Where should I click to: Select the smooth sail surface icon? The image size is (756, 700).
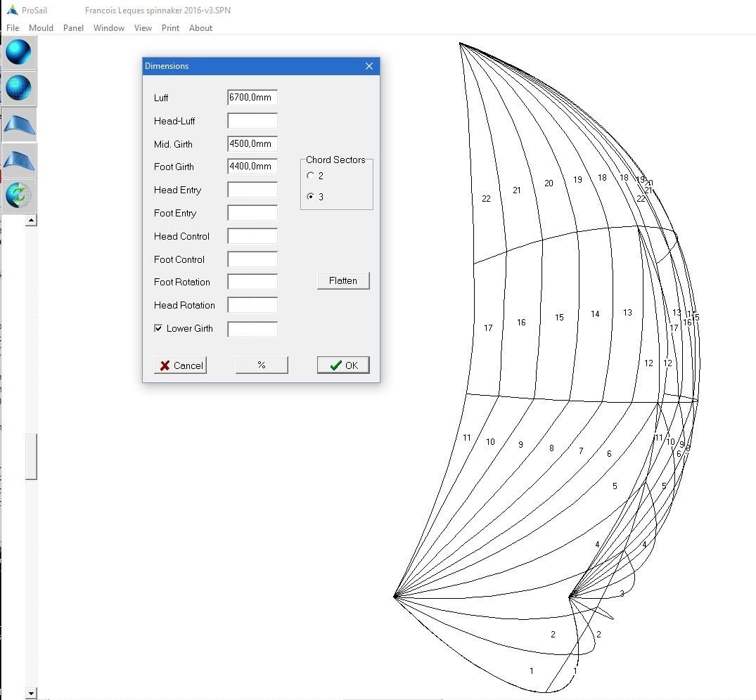tap(18, 124)
